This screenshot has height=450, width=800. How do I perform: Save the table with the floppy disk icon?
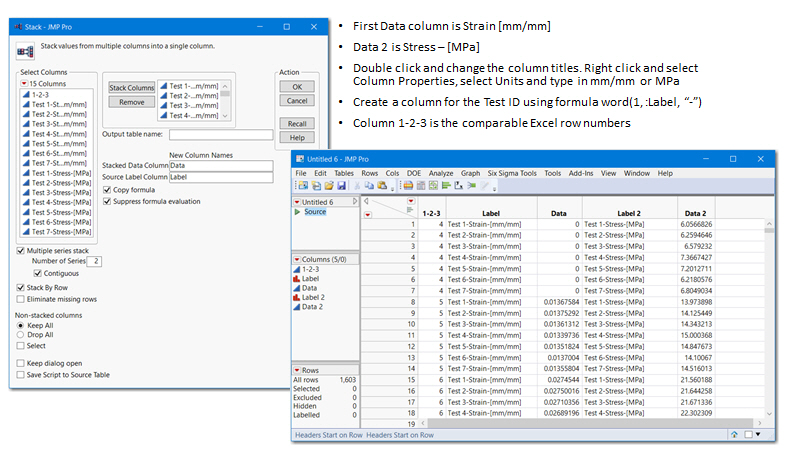(x=341, y=186)
